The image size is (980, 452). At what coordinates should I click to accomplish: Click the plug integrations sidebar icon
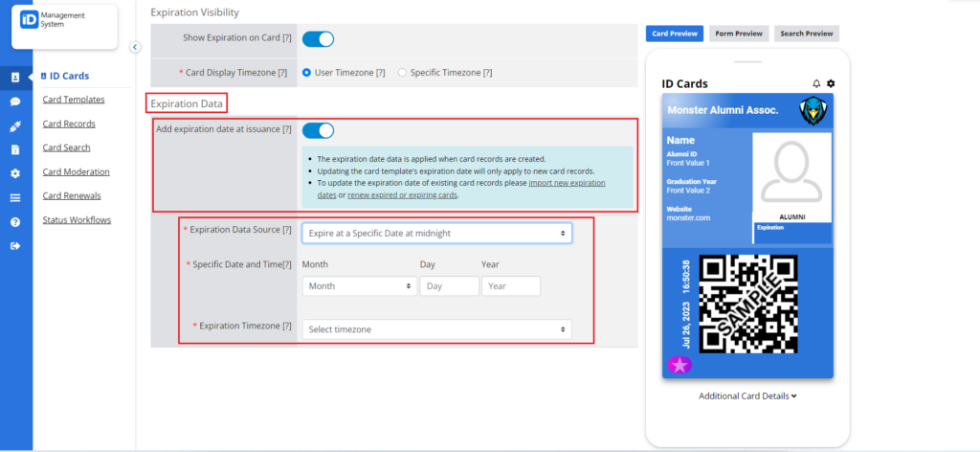point(15,126)
